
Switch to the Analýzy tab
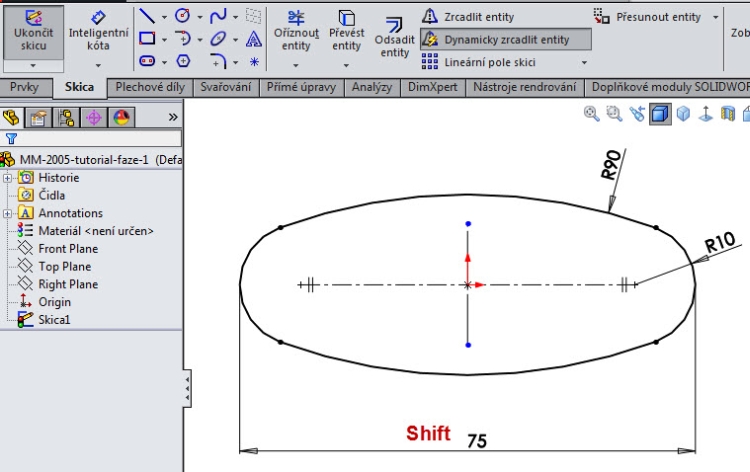tap(372, 87)
